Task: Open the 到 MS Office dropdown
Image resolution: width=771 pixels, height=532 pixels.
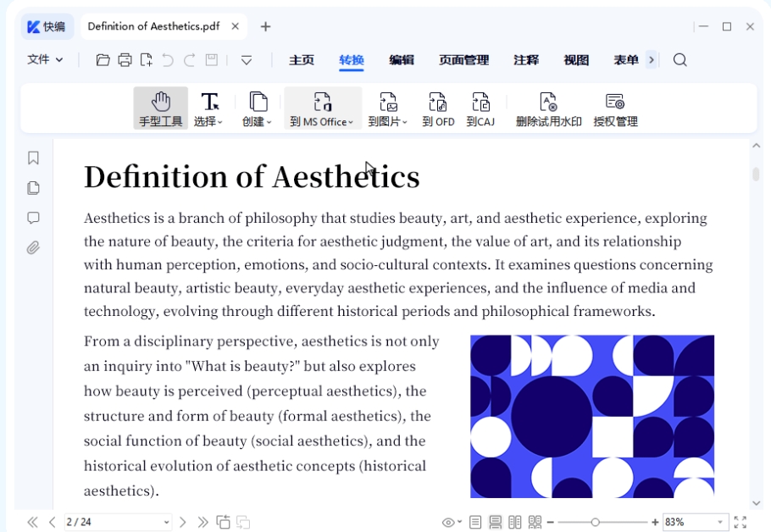Action: (322, 108)
